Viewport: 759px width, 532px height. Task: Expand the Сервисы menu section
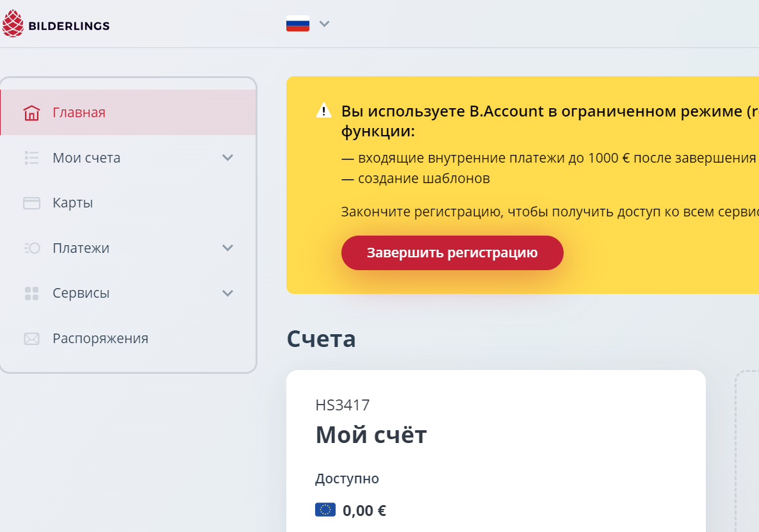[x=227, y=293]
